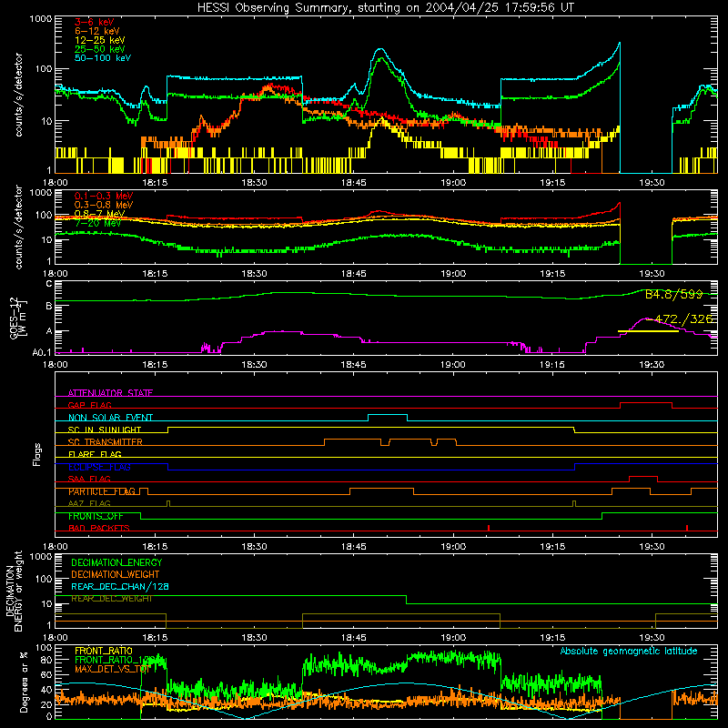Click the DECIMATION_ENERGY legend label
This screenshot has width=728, height=728.
point(116,562)
